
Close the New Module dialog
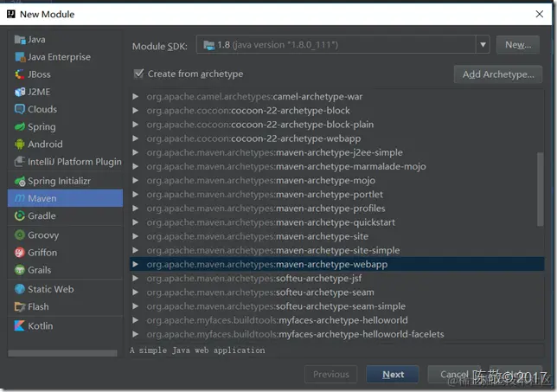tap(539, 14)
